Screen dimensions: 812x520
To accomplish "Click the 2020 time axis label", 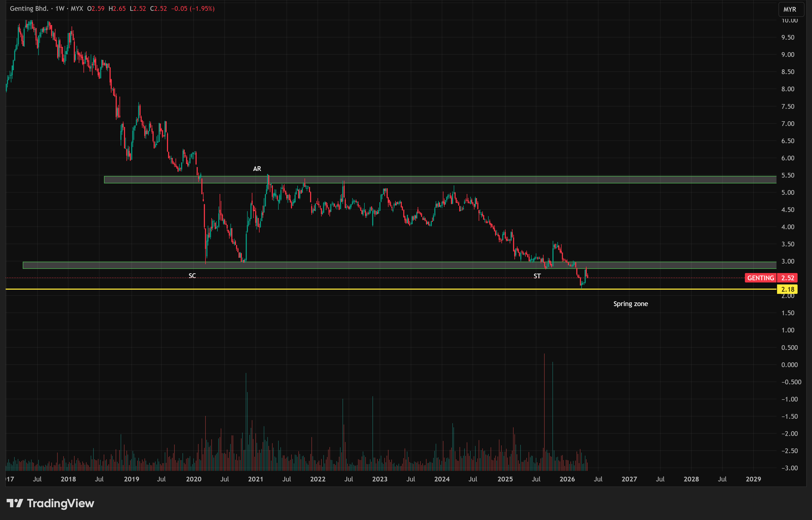I will click(x=194, y=479).
